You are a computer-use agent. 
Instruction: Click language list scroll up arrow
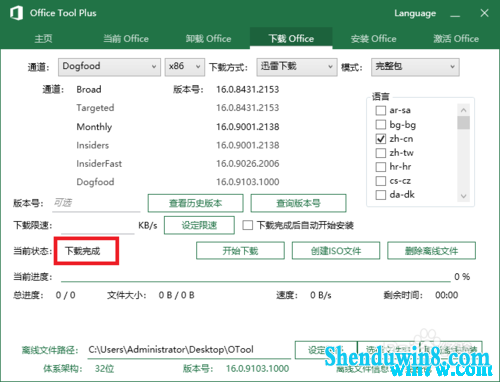[x=463, y=110]
